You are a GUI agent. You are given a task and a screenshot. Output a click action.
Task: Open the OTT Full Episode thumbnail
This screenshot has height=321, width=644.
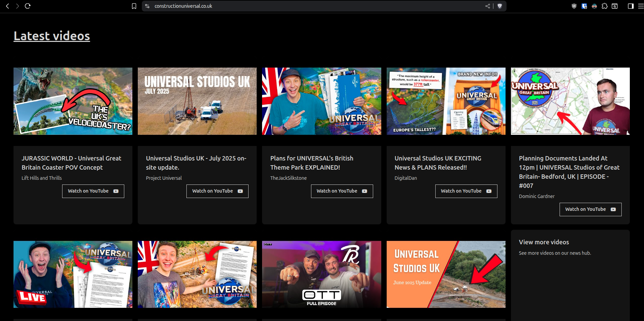tap(321, 274)
